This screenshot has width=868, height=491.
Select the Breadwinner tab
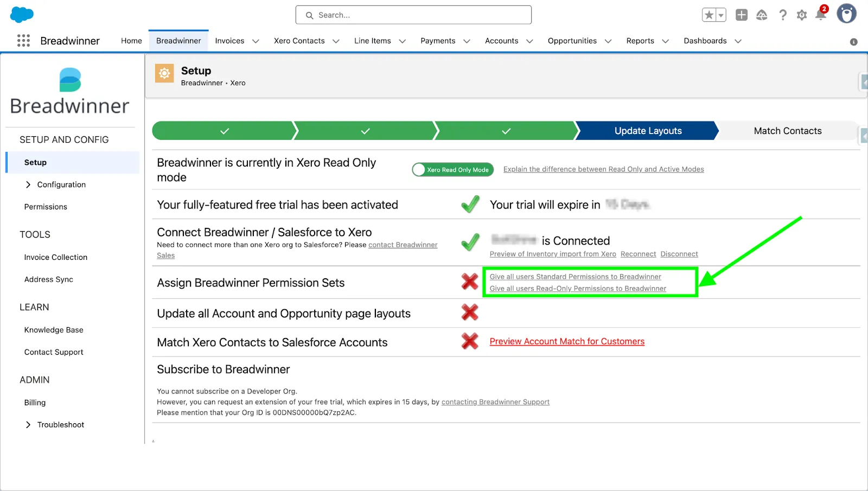click(178, 41)
